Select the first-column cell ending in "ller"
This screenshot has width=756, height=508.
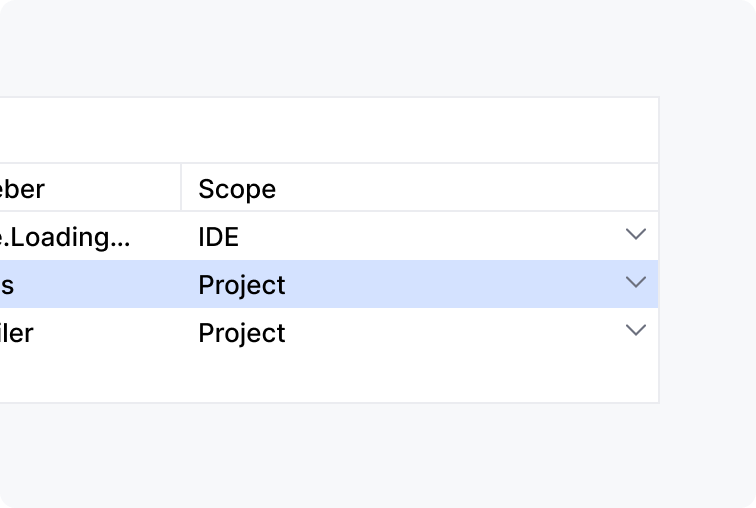[x=18, y=333]
